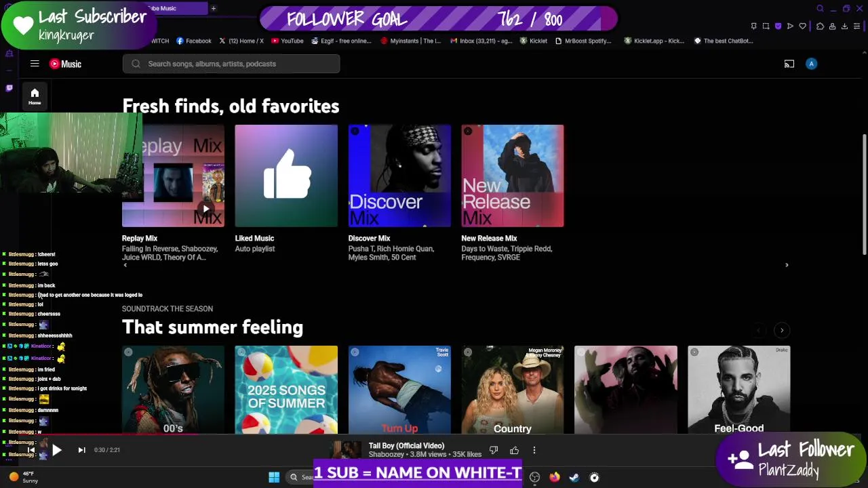Click the page vertical scrollbar
868x488 pixels.
[x=864, y=195]
